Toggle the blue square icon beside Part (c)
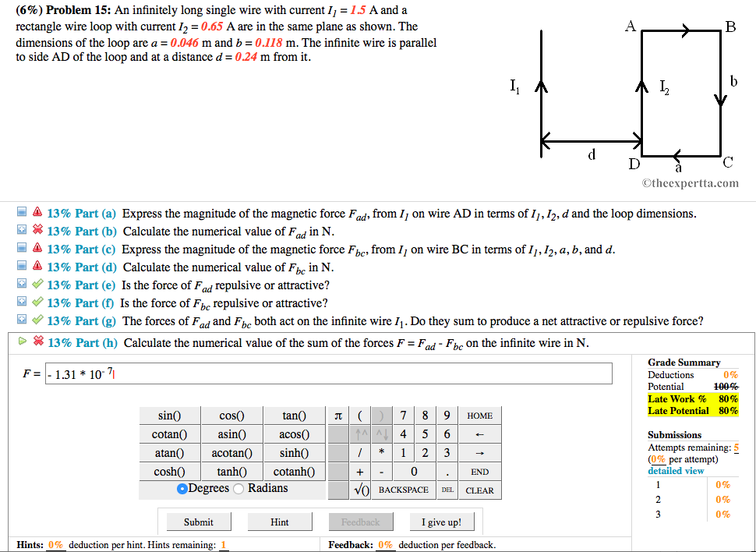756x552 pixels. [22, 248]
